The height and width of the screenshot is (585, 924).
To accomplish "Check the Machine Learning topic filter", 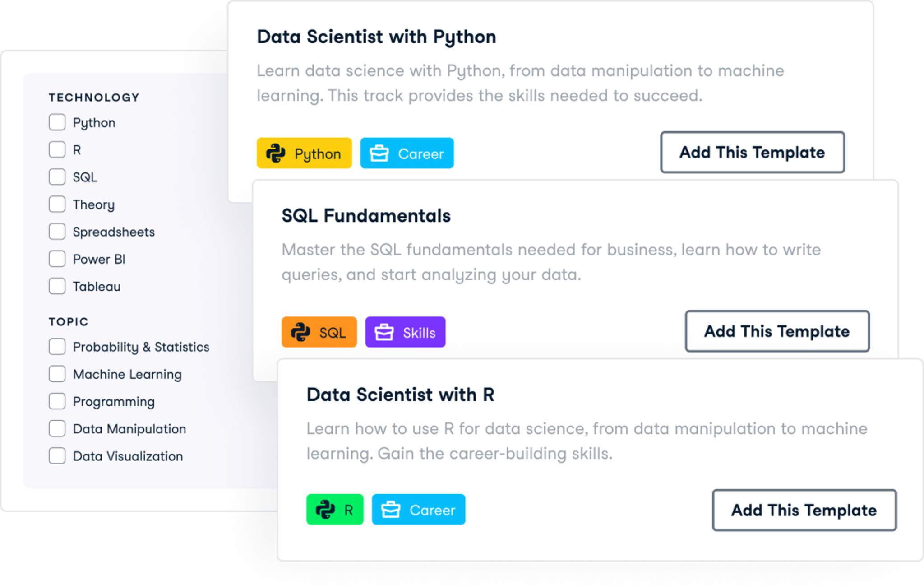I will pyautogui.click(x=57, y=374).
